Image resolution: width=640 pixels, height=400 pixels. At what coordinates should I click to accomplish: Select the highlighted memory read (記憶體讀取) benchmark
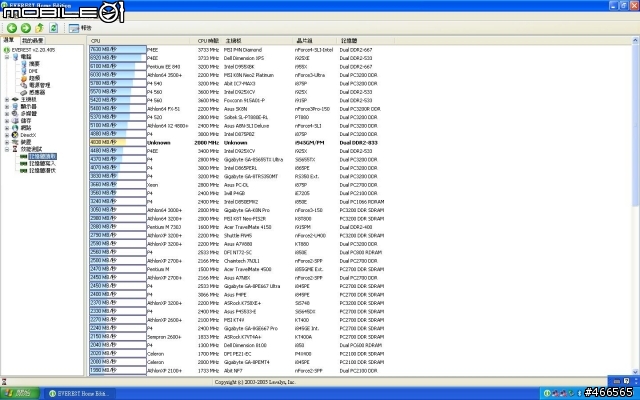tap(42, 156)
